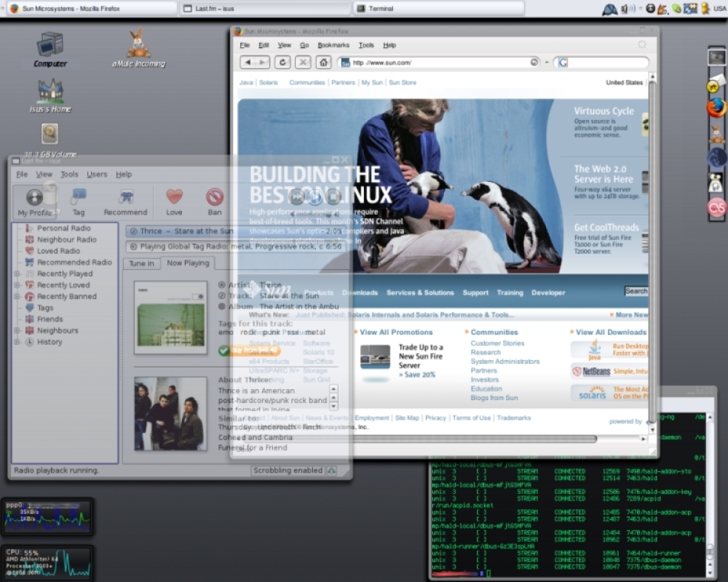Open the File menu in Firefox

(x=245, y=45)
